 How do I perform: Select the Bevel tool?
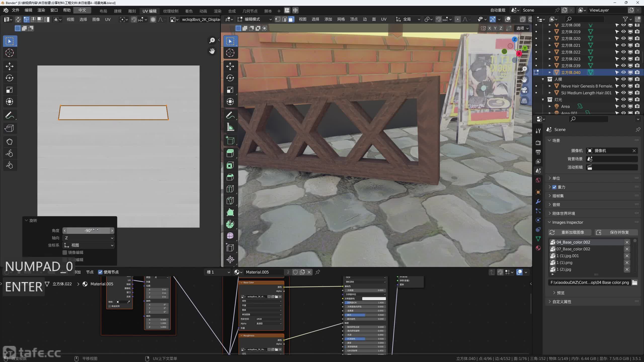[x=230, y=177]
